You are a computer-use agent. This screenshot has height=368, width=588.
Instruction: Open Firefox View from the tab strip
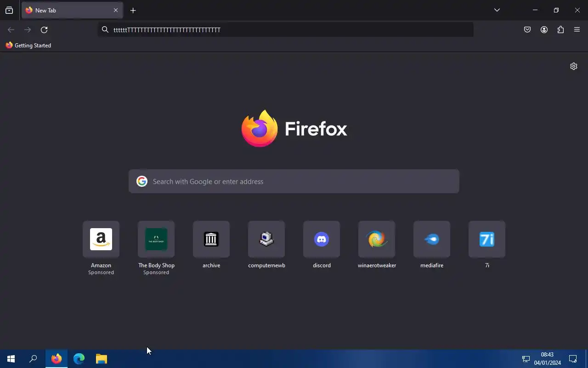tap(9, 10)
